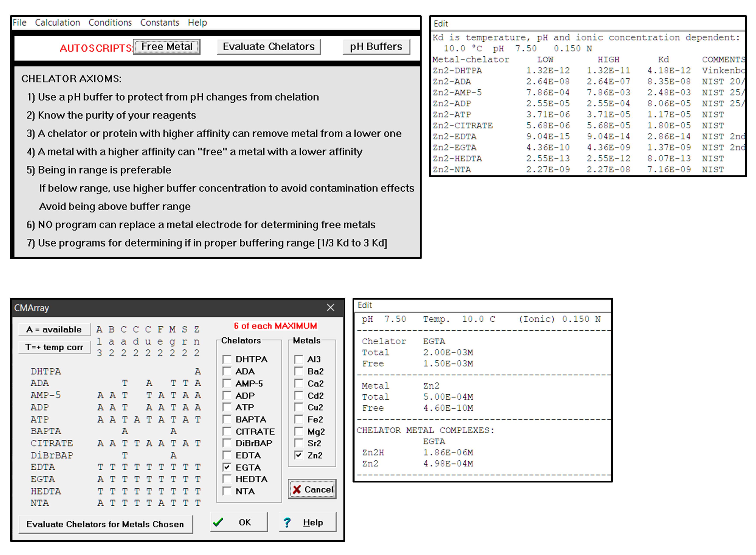Viewport: 756px width, 555px height.
Task: Click the Zn2-CITRATE row in Kd table
Action: pos(588,126)
